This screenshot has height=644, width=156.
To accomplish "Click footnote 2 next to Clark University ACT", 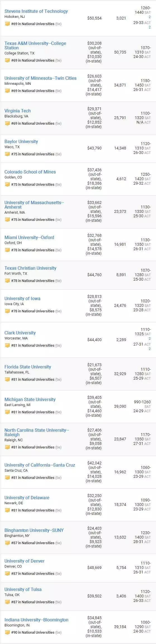I will pos(150,349).
